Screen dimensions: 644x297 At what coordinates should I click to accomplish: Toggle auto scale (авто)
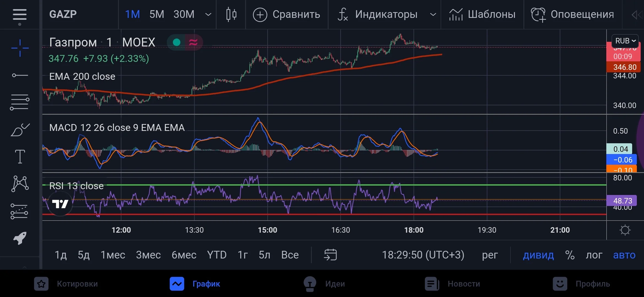point(624,255)
